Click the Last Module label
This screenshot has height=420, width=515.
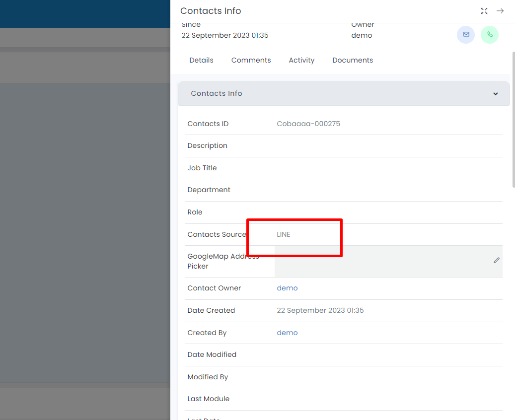tap(208, 399)
